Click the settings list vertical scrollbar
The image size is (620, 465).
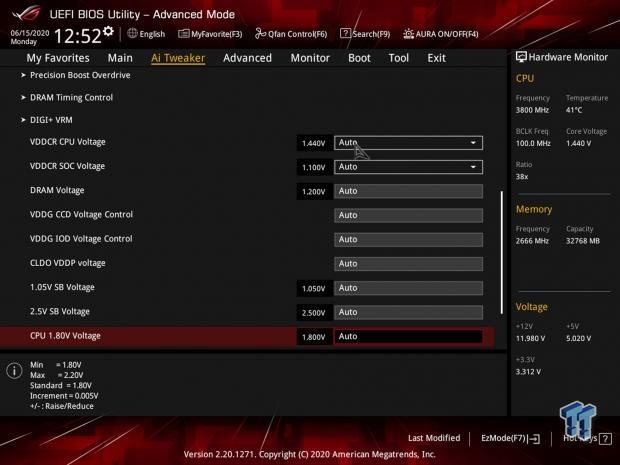click(x=502, y=252)
